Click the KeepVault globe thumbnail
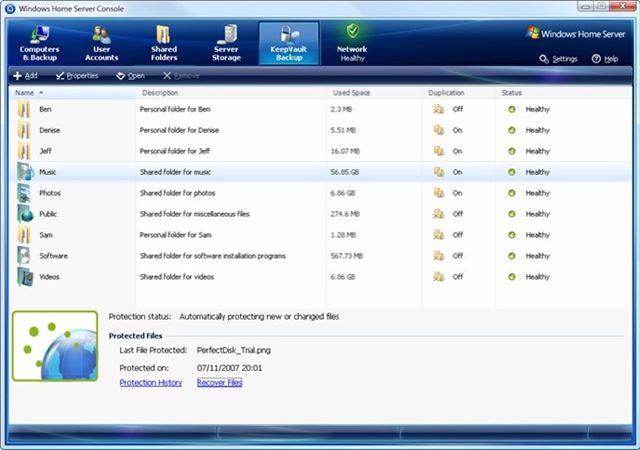Image resolution: width=640 pixels, height=450 pixels. pos(55,346)
